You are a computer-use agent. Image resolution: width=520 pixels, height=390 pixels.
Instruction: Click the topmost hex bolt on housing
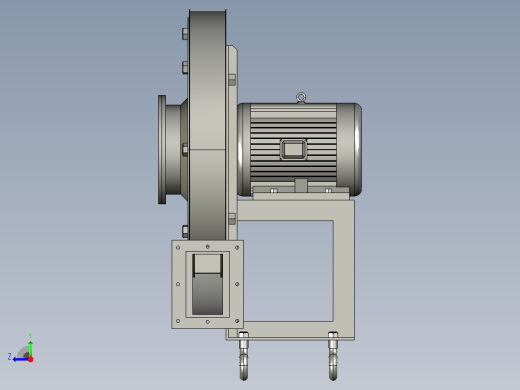point(185,33)
